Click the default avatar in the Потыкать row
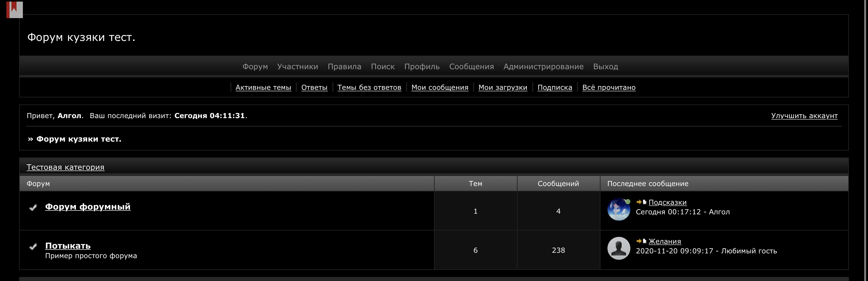The width and height of the screenshot is (868, 281). (619, 248)
